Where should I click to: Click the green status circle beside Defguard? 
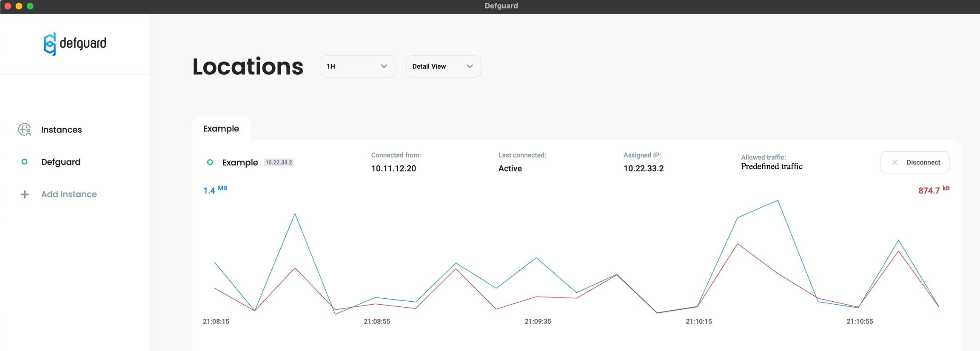(25, 162)
